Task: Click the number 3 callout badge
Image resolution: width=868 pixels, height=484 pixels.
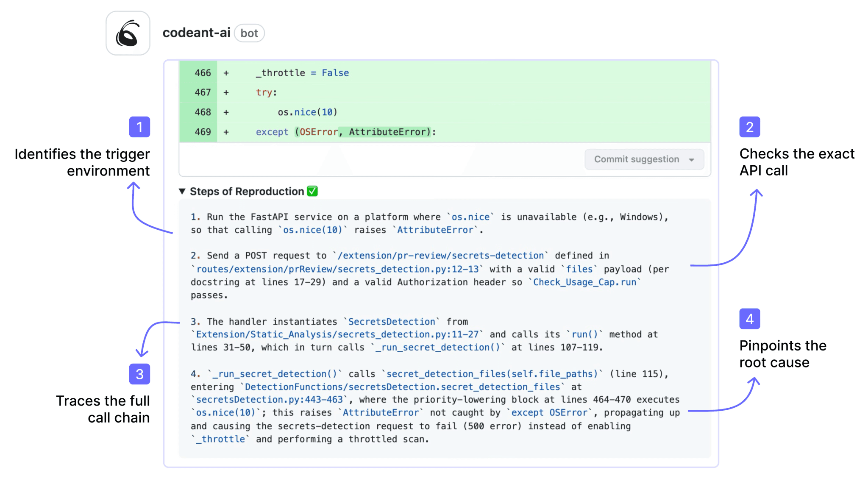Action: click(139, 374)
